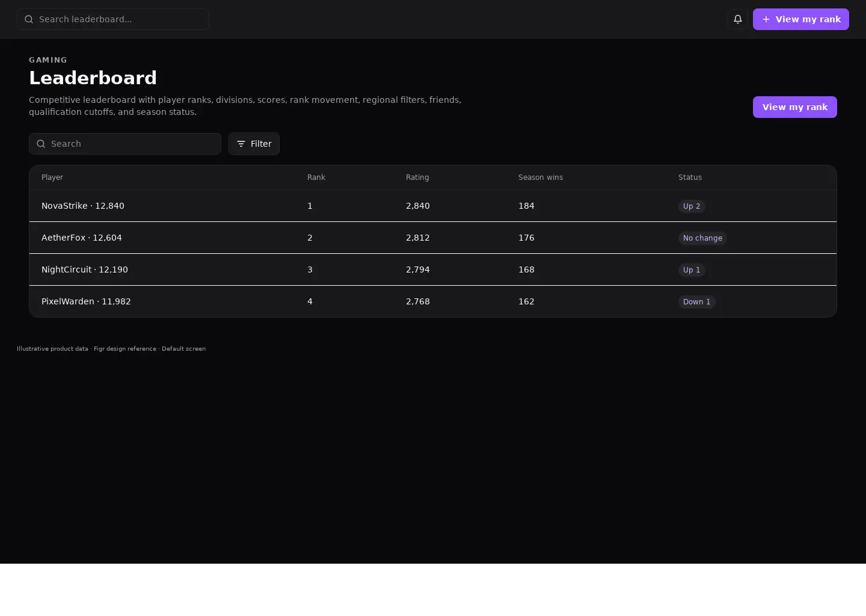The height and width of the screenshot is (616, 866).
Task: Click the rank value in PixelWarden's row
Action: click(x=310, y=301)
